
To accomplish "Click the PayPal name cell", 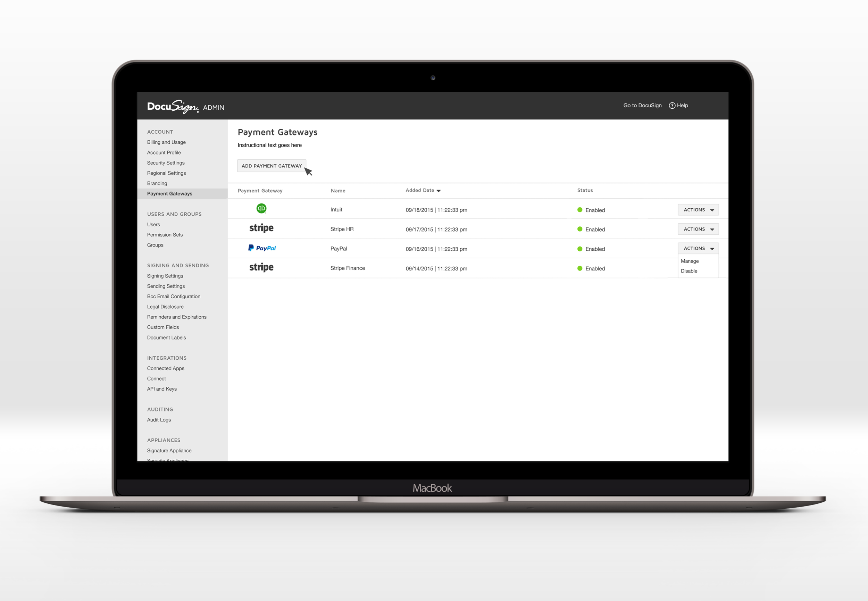I will [x=339, y=249].
